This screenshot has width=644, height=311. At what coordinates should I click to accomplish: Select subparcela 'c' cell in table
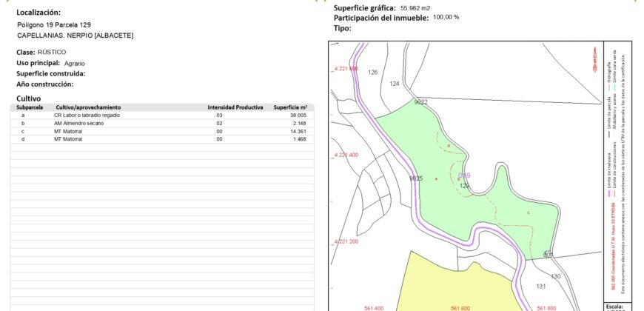(23, 132)
